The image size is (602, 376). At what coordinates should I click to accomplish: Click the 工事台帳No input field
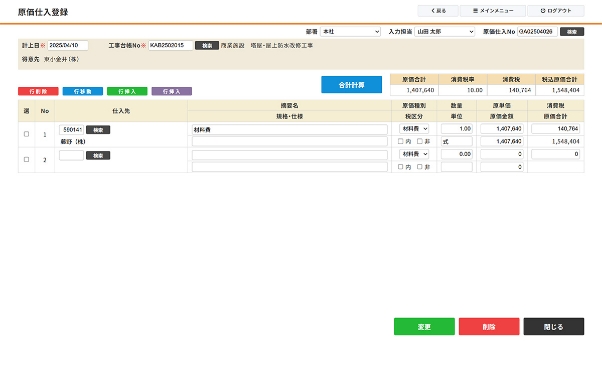[170, 45]
